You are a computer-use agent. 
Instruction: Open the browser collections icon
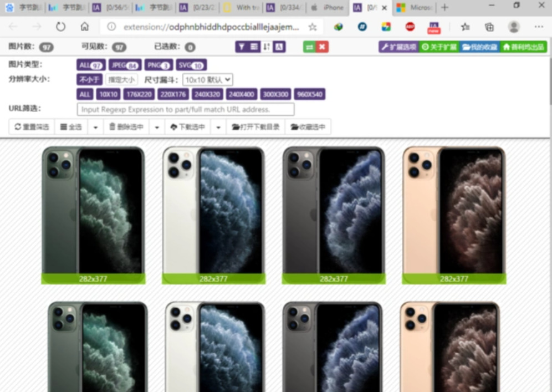[x=489, y=27]
